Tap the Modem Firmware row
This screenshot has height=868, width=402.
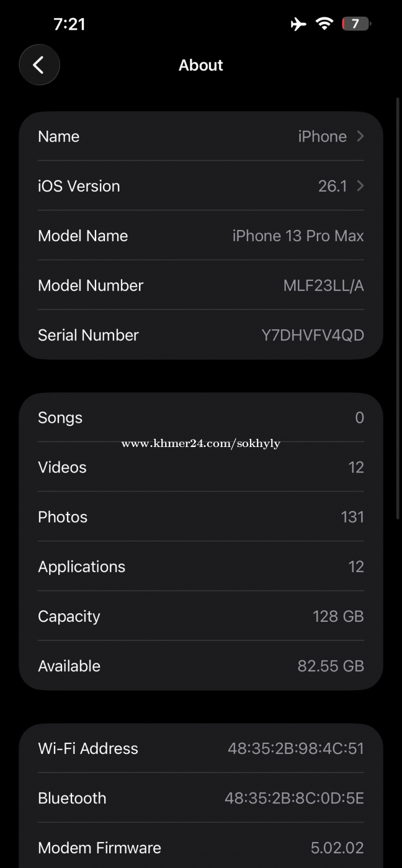click(x=201, y=848)
